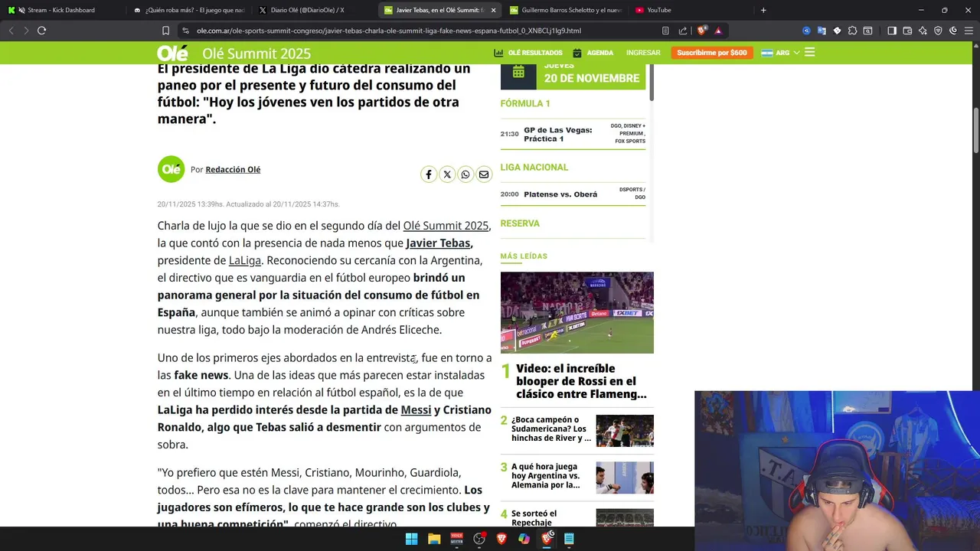The width and height of the screenshot is (980, 551).
Task: Open the Agenda header link
Action: coord(593,53)
